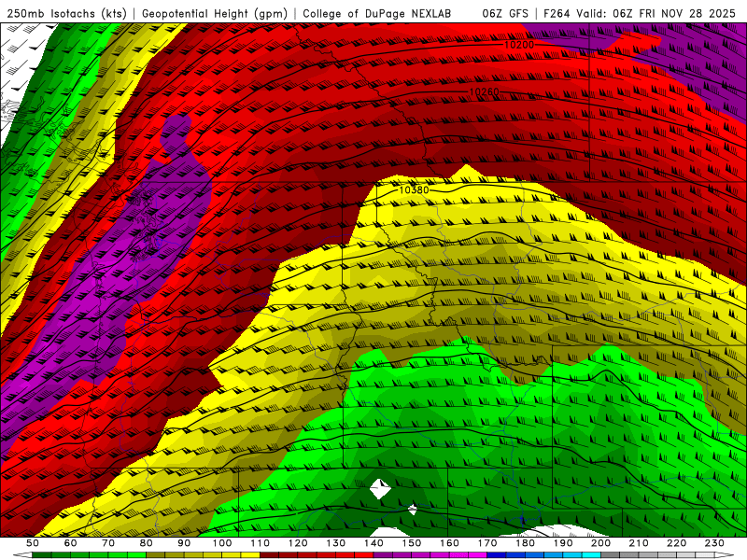Click the 80 value on the color scale
Viewport: 747px width, 560px height.
(x=146, y=543)
